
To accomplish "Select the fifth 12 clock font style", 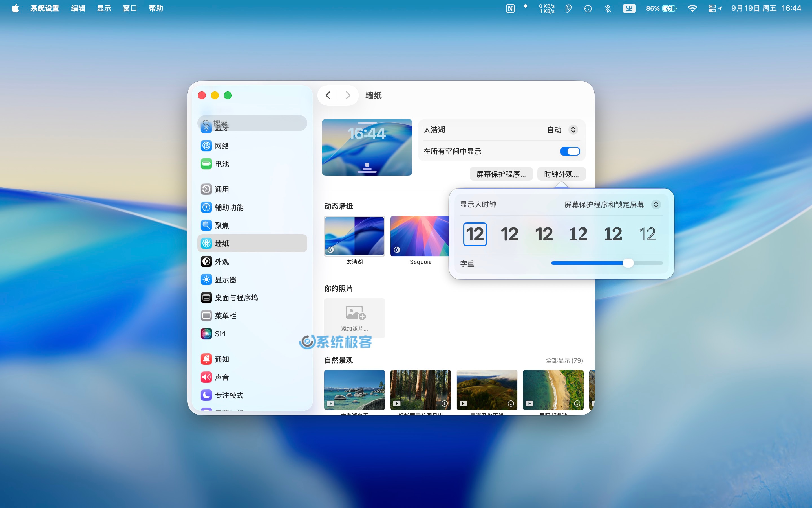I will pyautogui.click(x=613, y=234).
